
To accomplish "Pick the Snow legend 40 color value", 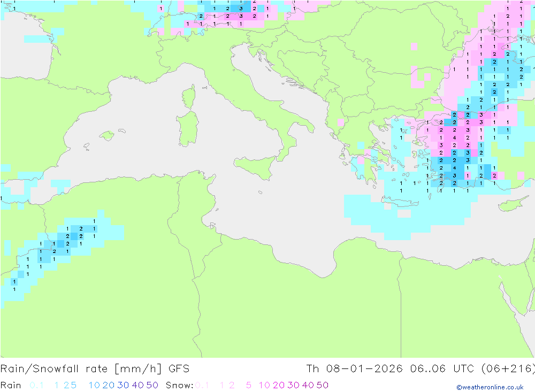I will tap(308, 385).
